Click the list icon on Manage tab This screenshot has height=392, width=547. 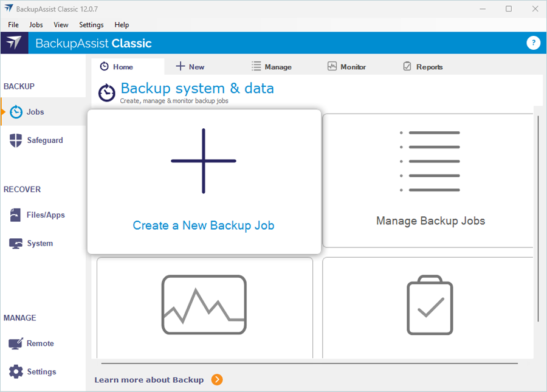(256, 66)
